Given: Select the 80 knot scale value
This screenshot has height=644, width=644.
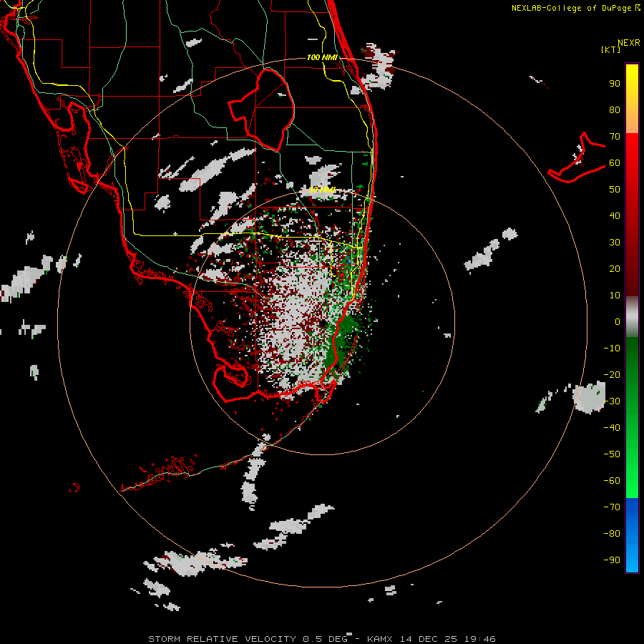Looking at the screenshot, I should coord(615,109).
